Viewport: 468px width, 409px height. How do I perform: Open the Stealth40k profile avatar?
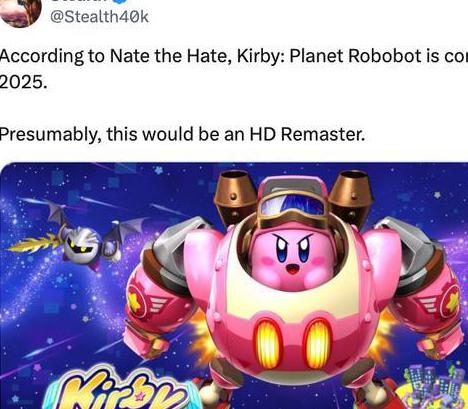point(19,12)
